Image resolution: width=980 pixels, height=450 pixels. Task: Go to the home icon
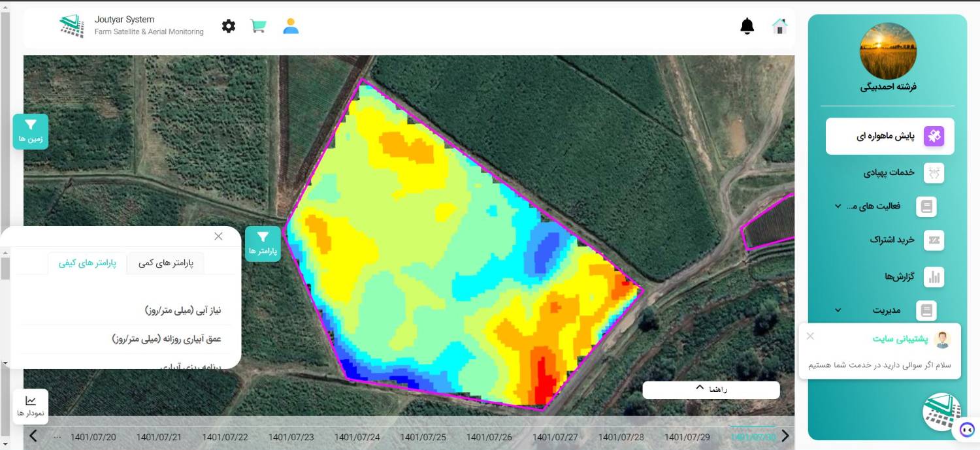779,26
